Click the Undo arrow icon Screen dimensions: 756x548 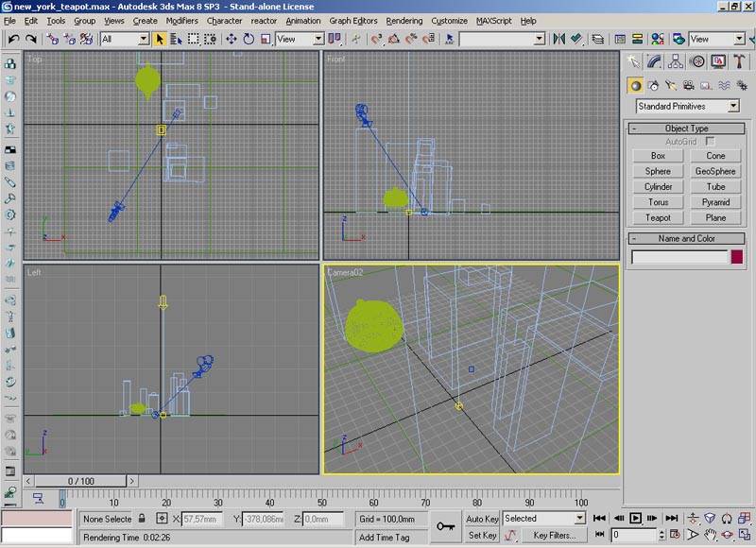(x=13, y=39)
